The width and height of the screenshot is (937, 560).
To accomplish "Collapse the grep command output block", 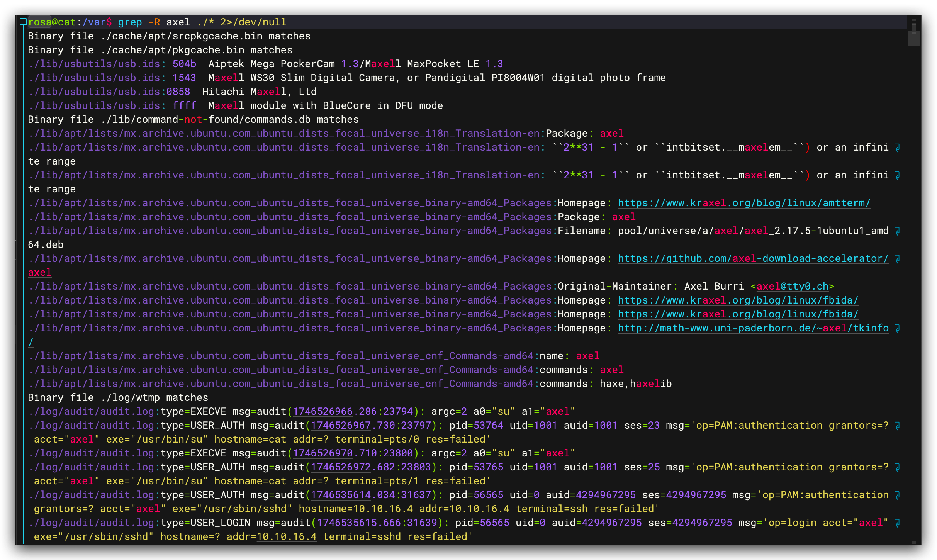I will (23, 22).
